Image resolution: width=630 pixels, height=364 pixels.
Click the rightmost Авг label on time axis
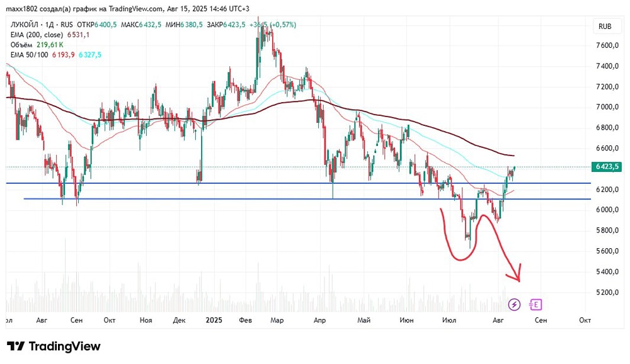point(498,320)
